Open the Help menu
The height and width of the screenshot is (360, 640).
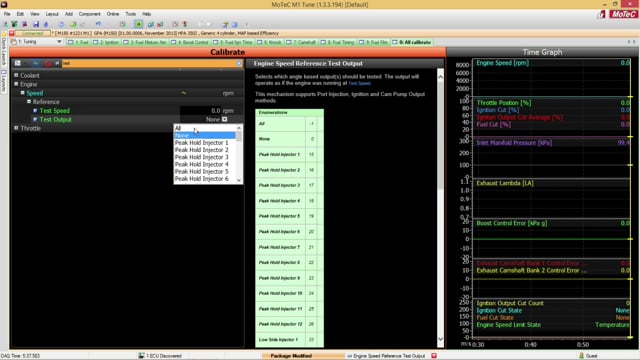click(147, 14)
